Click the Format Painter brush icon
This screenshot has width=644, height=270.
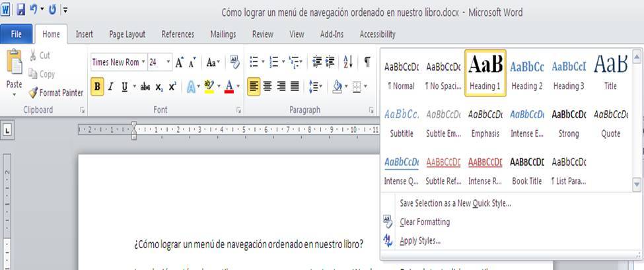click(33, 93)
